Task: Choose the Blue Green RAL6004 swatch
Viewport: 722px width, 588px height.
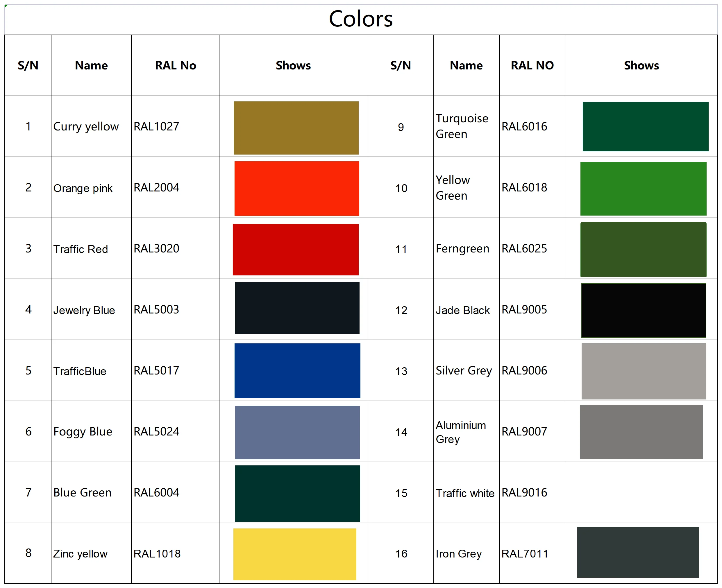Action: click(297, 493)
